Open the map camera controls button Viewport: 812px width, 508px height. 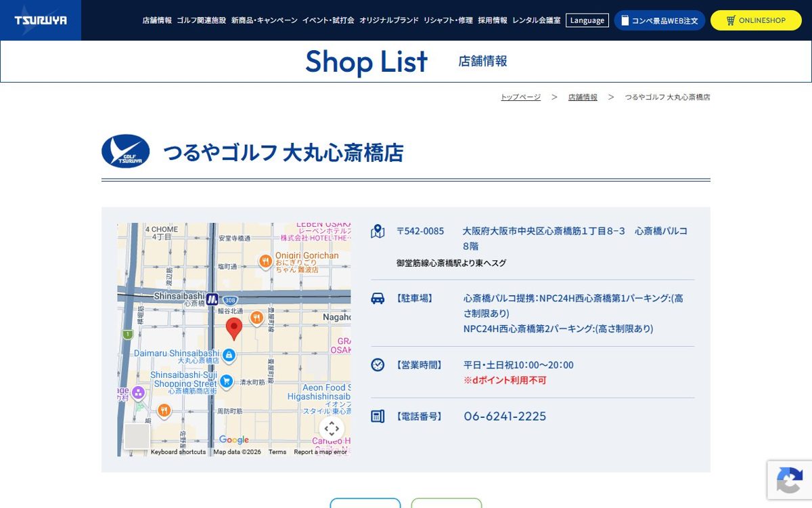(332, 429)
